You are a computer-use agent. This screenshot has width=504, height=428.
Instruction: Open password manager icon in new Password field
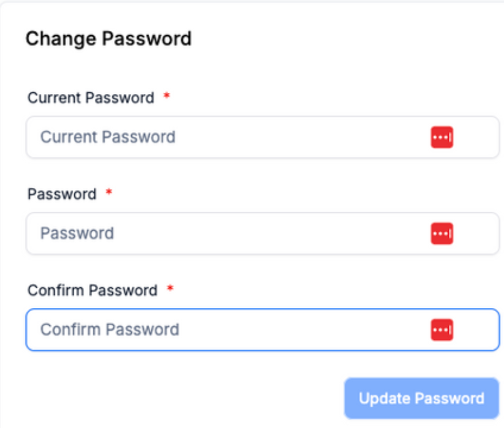click(x=442, y=234)
